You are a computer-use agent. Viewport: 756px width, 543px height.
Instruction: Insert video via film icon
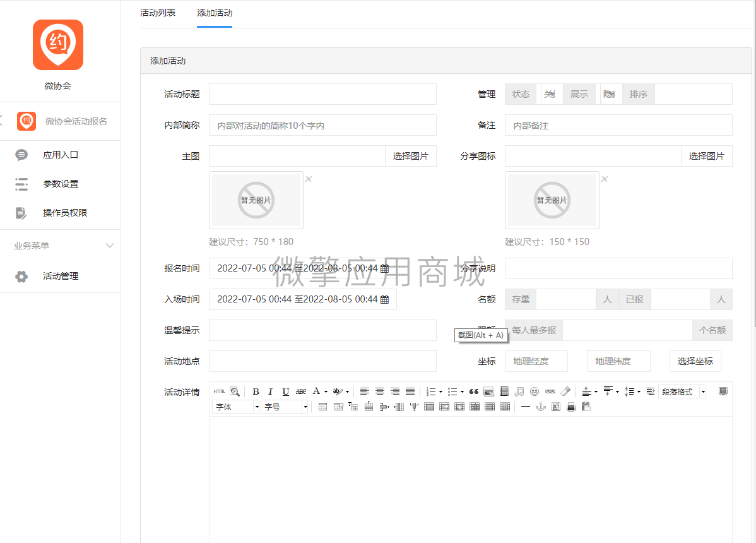click(504, 391)
